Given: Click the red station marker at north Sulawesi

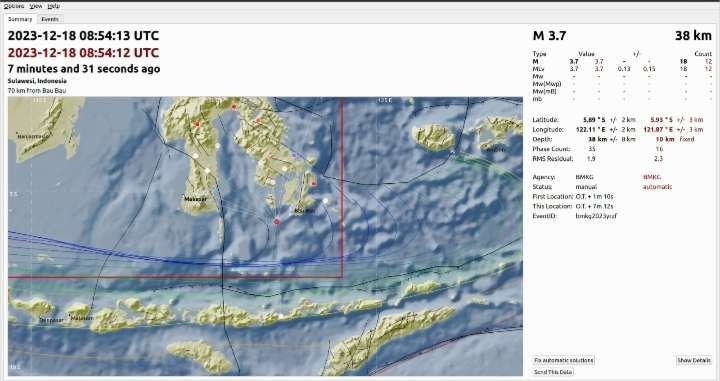Looking at the screenshot, I should [234, 107].
